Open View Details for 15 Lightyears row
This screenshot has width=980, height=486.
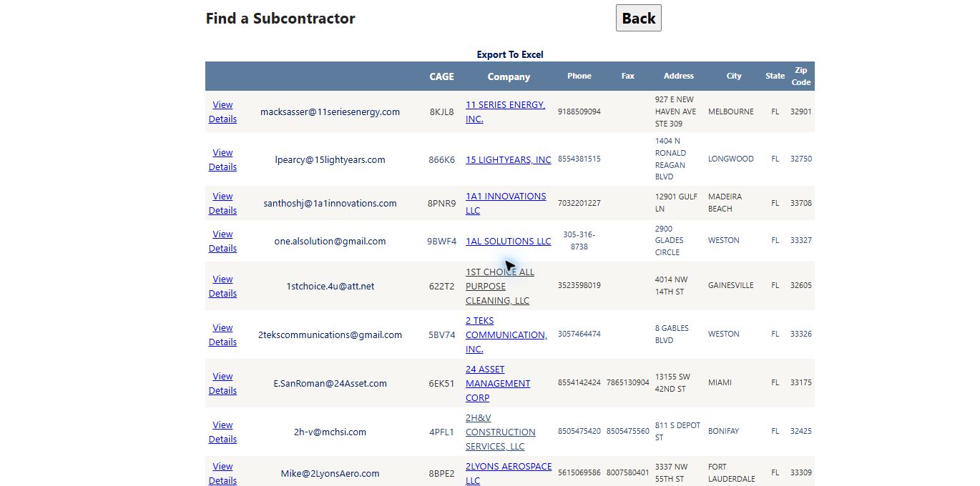tap(222, 160)
